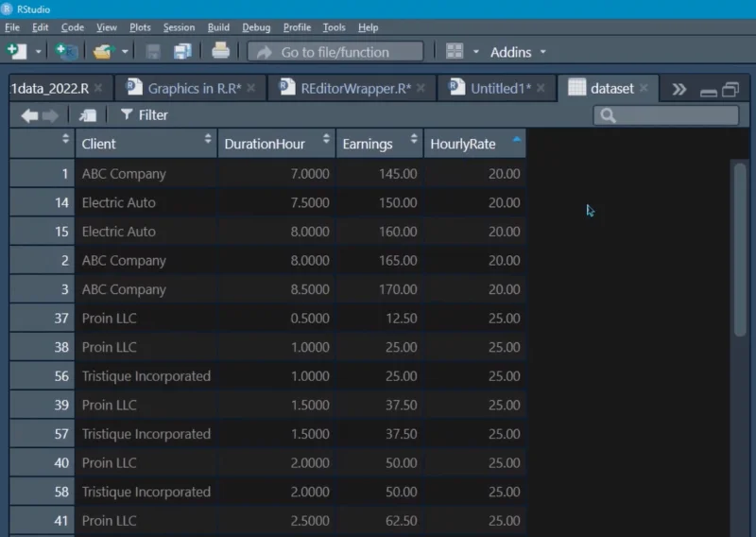Select Tristique Incorporated in row 58

[x=146, y=493]
